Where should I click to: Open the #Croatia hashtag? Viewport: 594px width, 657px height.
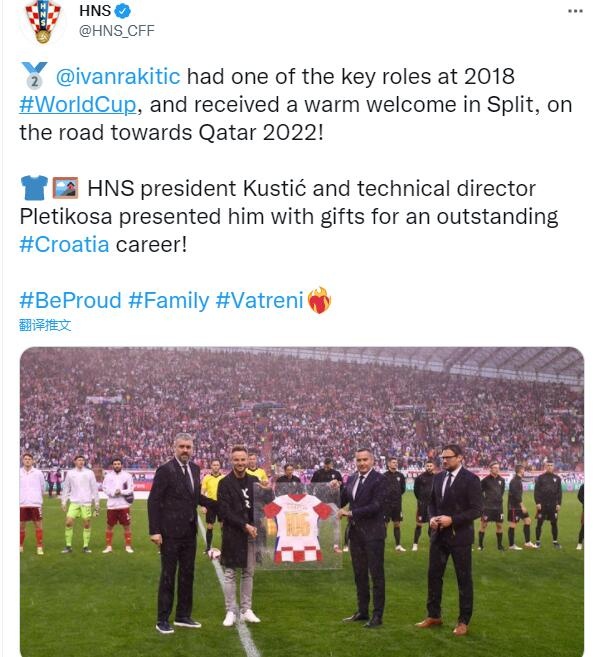(x=64, y=245)
